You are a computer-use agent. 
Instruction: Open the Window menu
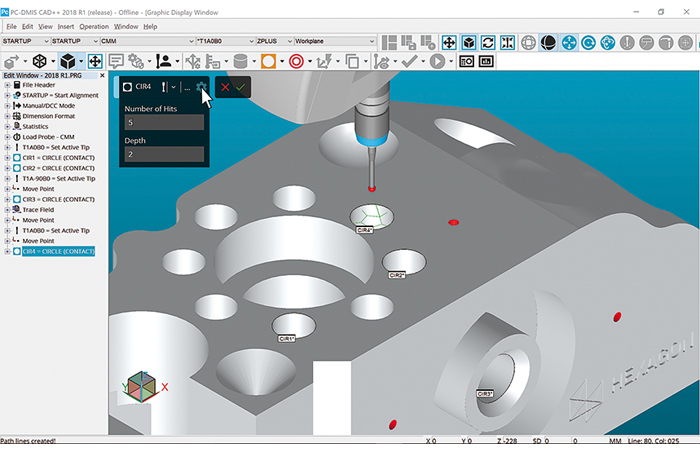126,27
